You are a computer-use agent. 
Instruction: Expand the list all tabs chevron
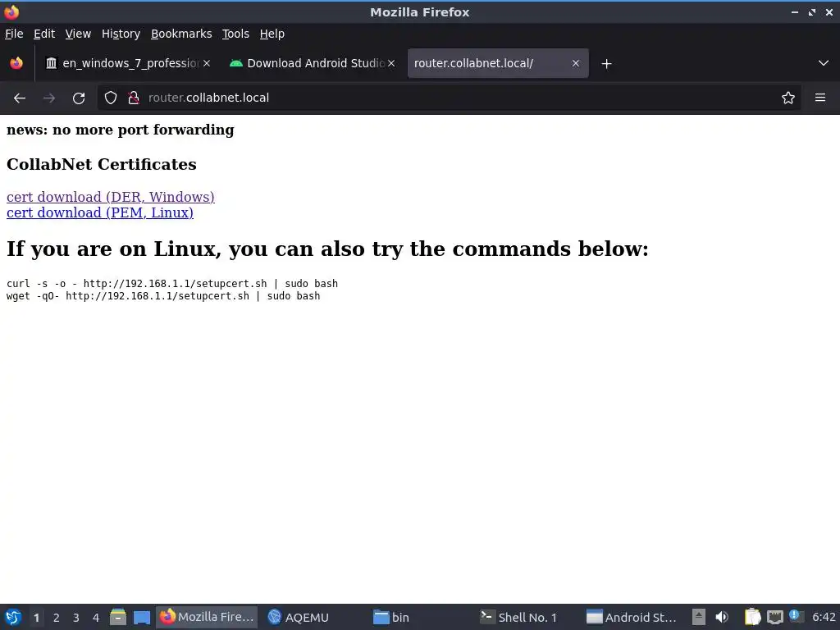coord(824,63)
